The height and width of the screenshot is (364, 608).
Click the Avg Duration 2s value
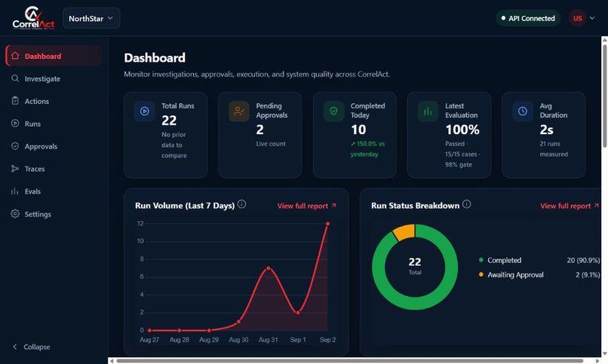pos(546,130)
